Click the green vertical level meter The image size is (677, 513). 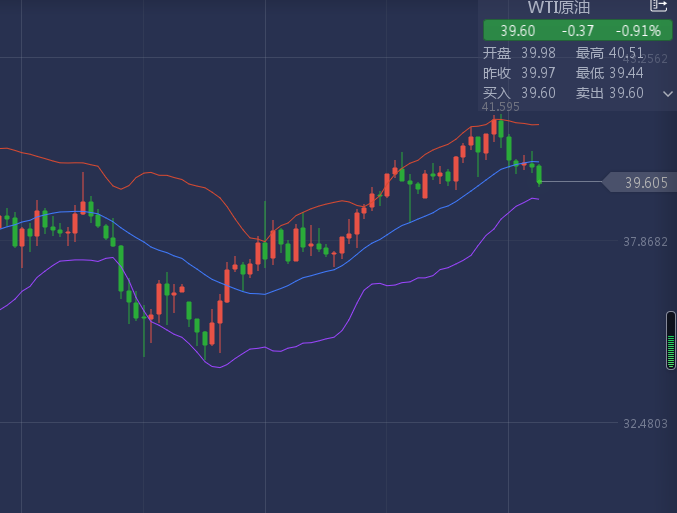click(x=670, y=341)
